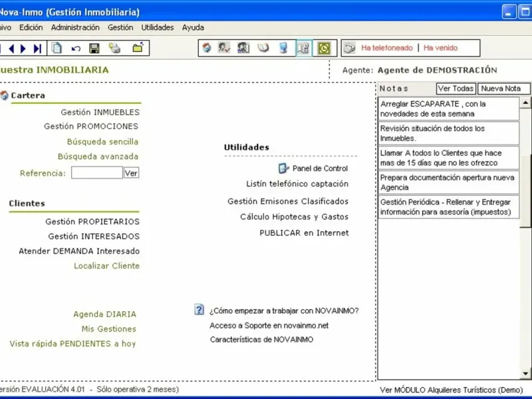The image size is (532, 399).
Task: Open the house properties toolbar icon
Action: point(207,48)
